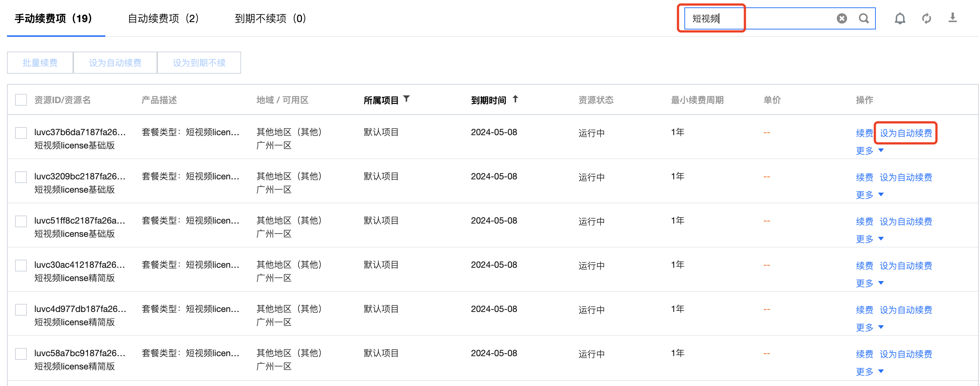The width and height of the screenshot is (980, 386).
Task: Sort by 到期时间 arrow icon
Action: (515, 99)
